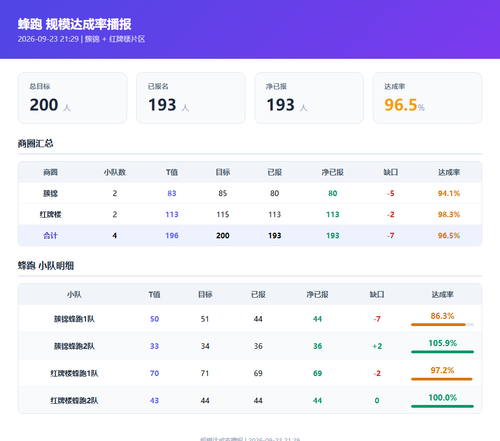Select the 净已报 193 人 summary card
The width and height of the screenshot is (500, 441).
(309, 98)
